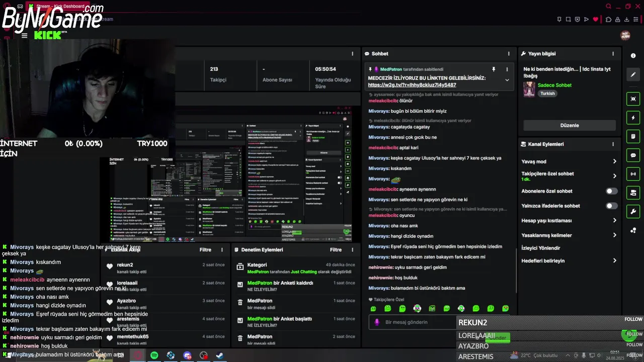
Task: Open the Spotify taskbar icon
Action: tap(154, 355)
